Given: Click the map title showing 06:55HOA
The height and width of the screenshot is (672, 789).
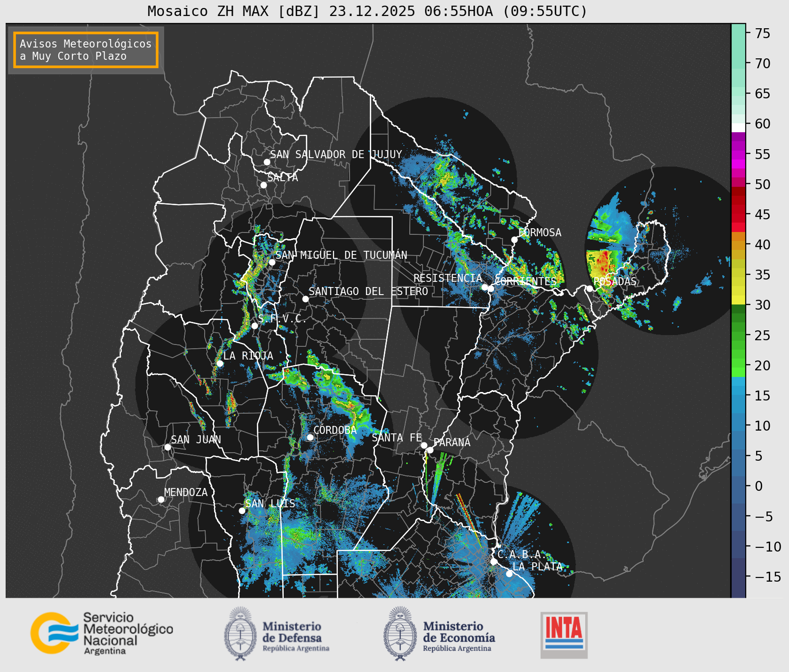Looking at the screenshot, I should click(367, 11).
